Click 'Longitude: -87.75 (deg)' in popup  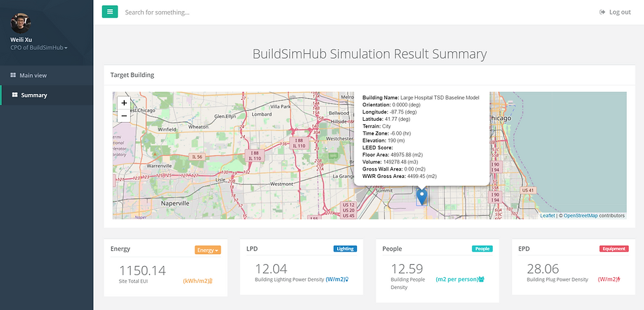click(x=388, y=112)
